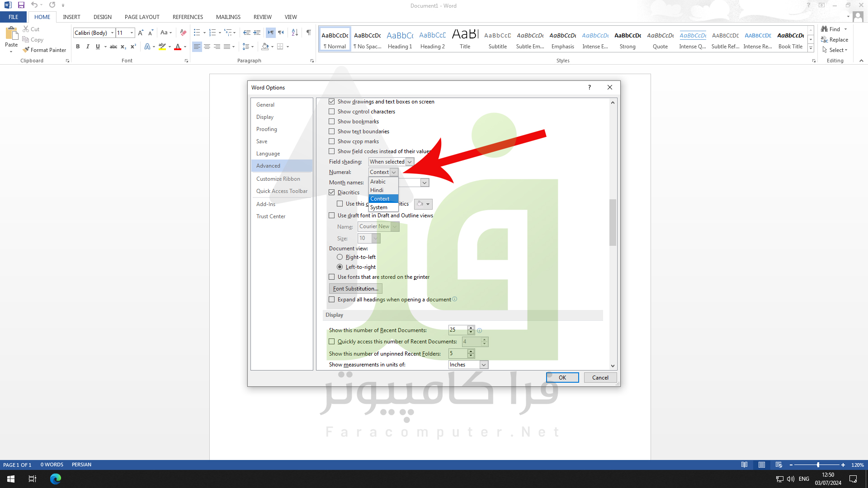Click the Grow Font icon
This screenshot has height=488, width=868.
point(141,33)
